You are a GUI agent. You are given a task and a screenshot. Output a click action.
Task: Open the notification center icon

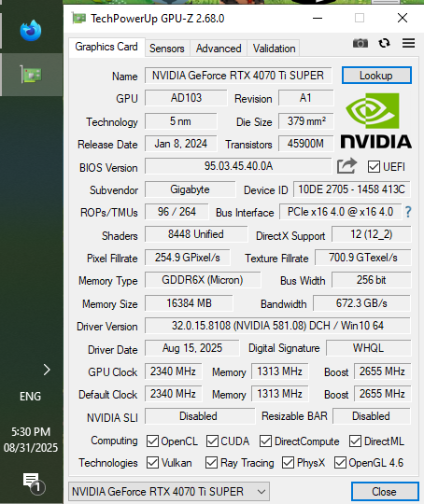tap(34, 483)
